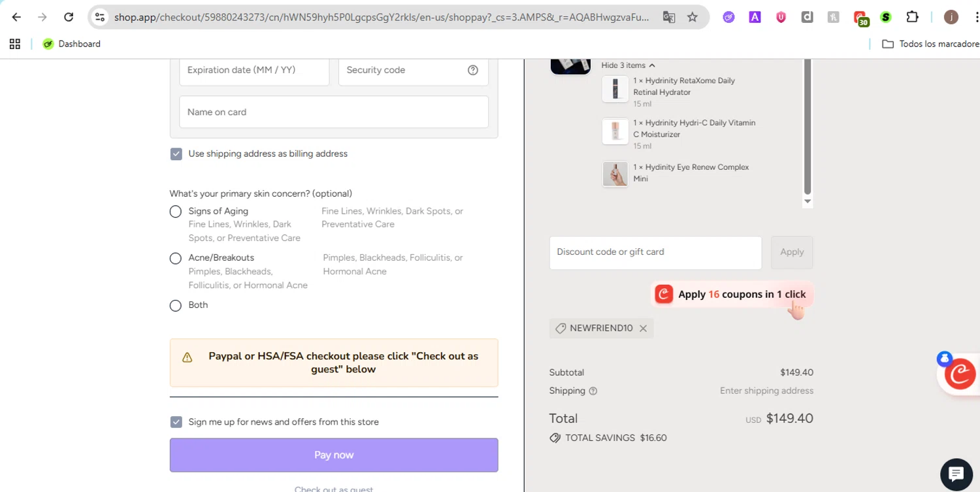This screenshot has height=492, width=980.
Task: Click the NEWFRIEND10 tag label
Action: click(x=601, y=328)
